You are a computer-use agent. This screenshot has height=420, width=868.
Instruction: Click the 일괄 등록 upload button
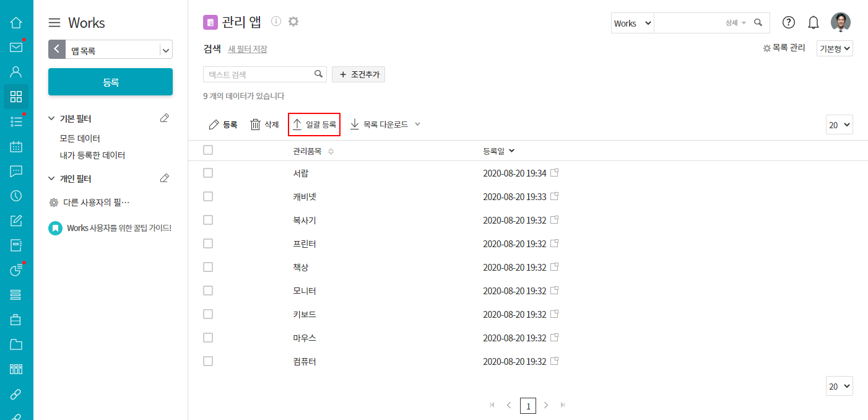tap(315, 125)
